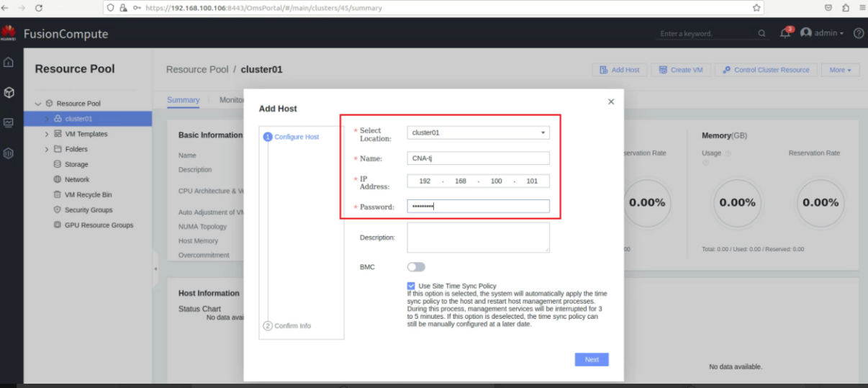Bookmark this page with the star icon
The width and height of the screenshot is (868, 388).
(x=756, y=8)
